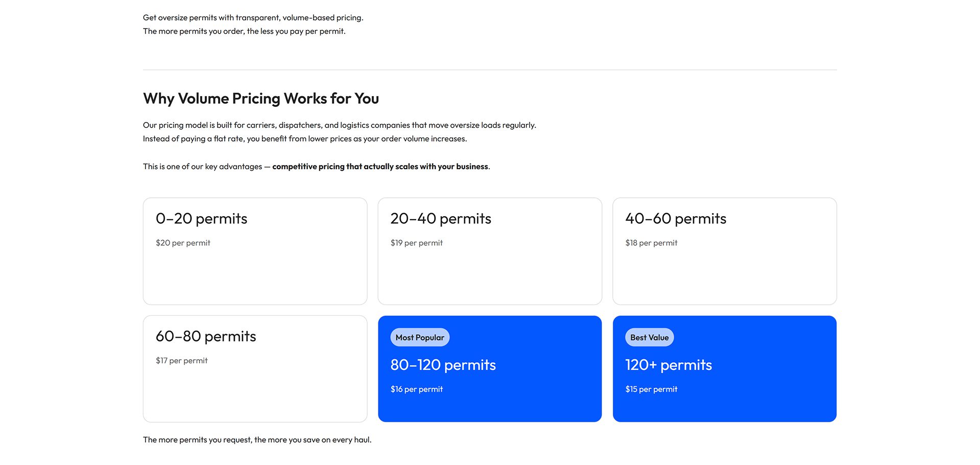Click the Our pricing model paragraph
Screen dimensions: 980x465
point(339,125)
